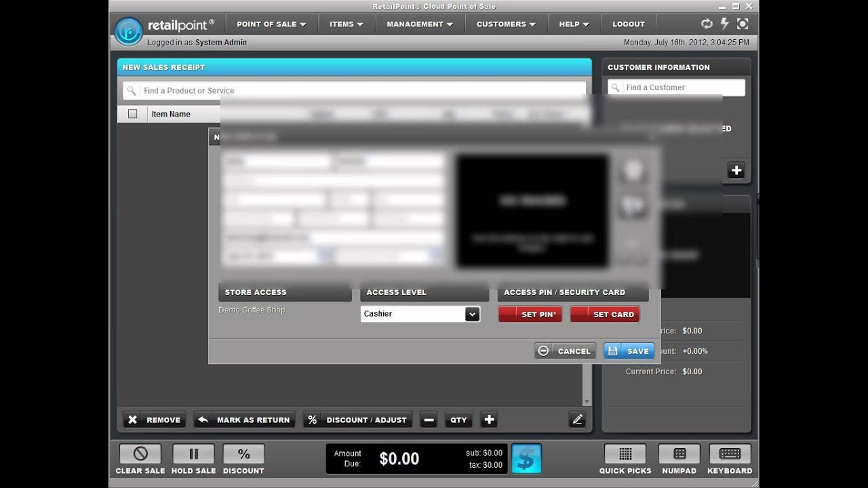Open the Point of Sale menu
Viewport: 868px width, 488px height.
tap(271, 24)
